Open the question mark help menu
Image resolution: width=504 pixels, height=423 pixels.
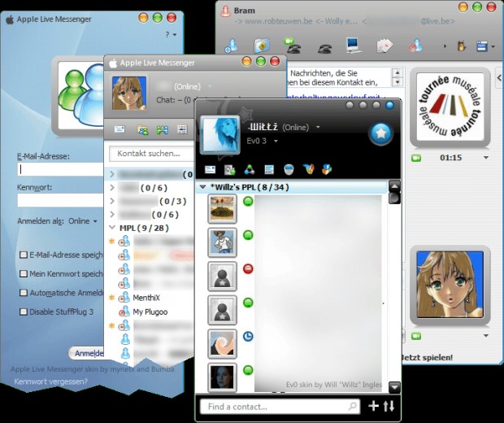click(x=171, y=34)
